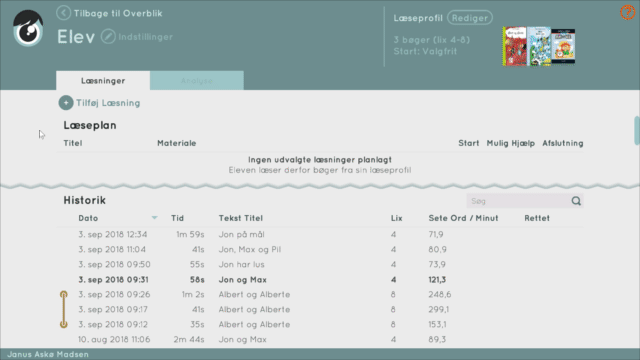The height and width of the screenshot is (360, 640).
Task: Click the app eye logo in header
Action: (x=28, y=29)
